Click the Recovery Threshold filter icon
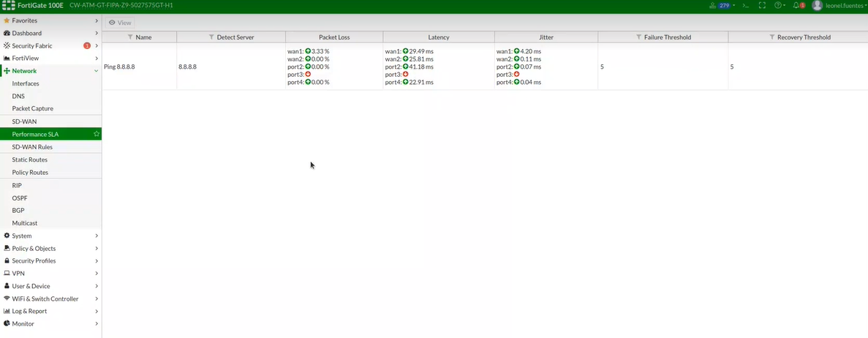Image resolution: width=868 pixels, height=338 pixels. coord(771,37)
